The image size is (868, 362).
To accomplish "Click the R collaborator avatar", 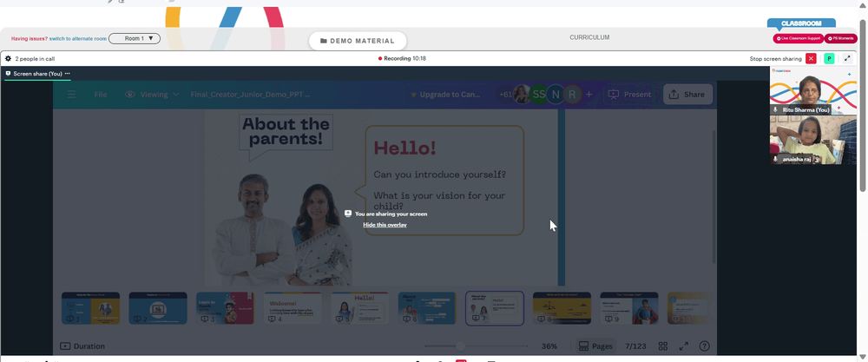I will pos(572,95).
